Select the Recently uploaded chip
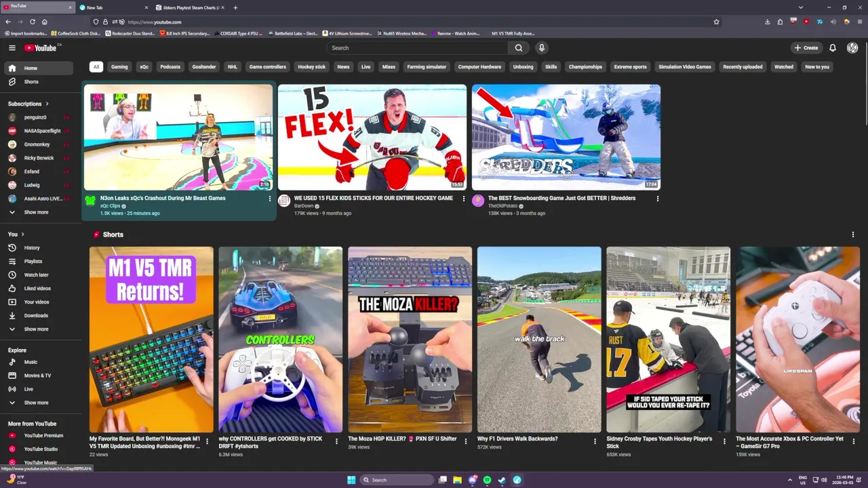 click(743, 66)
